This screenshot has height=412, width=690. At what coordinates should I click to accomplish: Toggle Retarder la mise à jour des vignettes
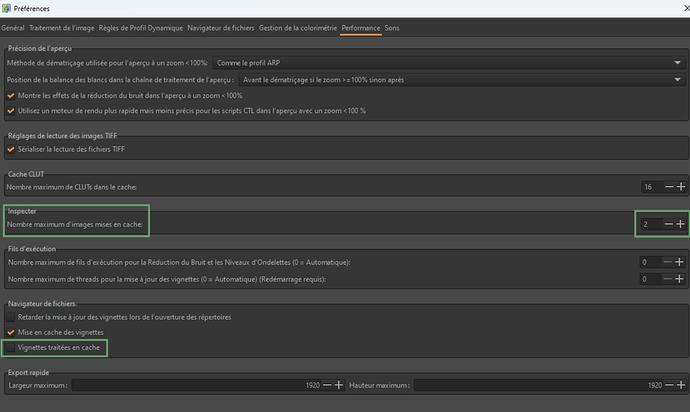11,317
